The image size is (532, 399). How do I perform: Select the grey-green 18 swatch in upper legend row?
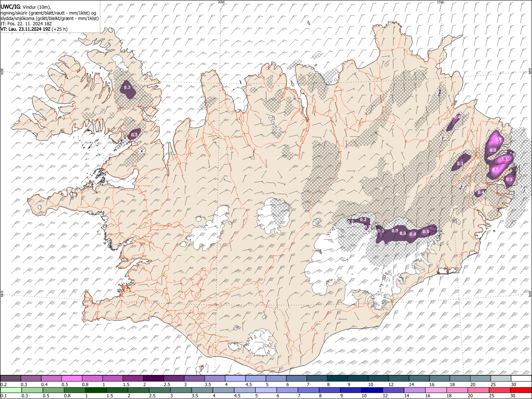pos(460,378)
